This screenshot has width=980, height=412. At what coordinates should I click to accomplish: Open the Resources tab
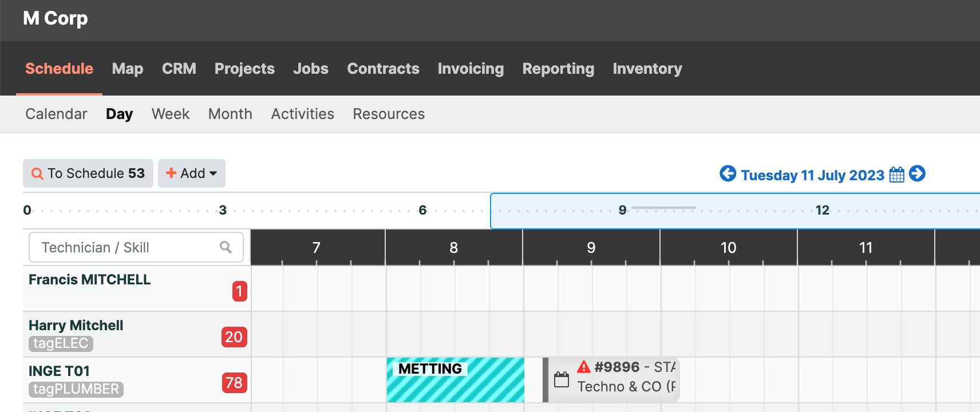[388, 114]
